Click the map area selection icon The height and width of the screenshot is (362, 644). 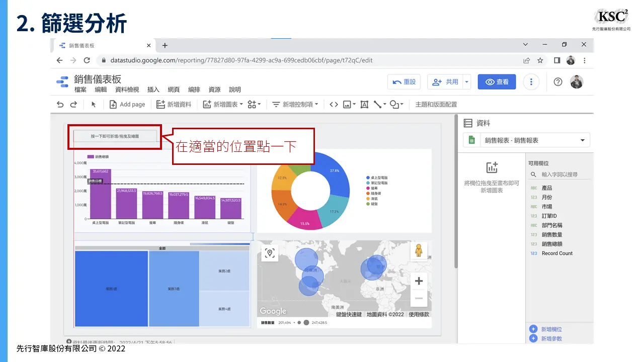click(x=270, y=253)
